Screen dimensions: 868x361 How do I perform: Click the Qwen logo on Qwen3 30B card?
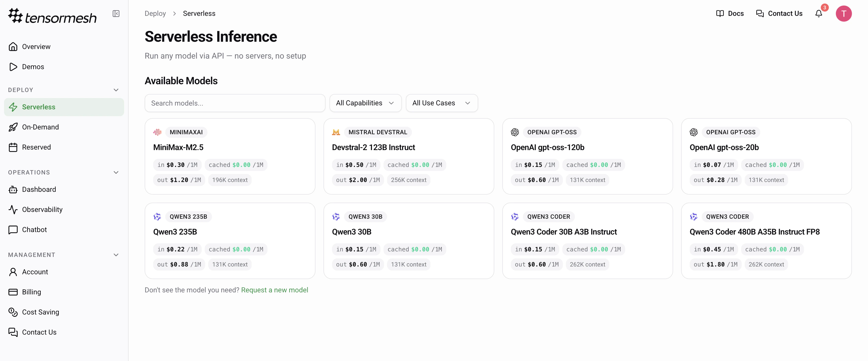coord(336,217)
